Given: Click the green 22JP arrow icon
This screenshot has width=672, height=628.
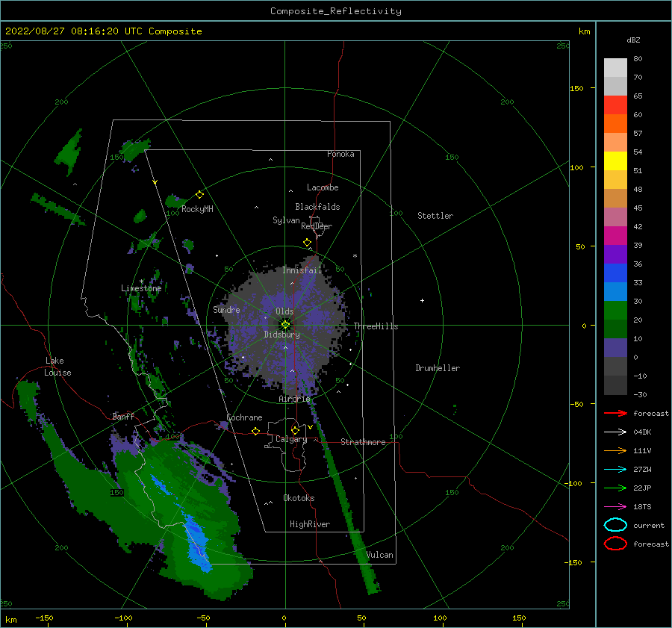Looking at the screenshot, I should coord(615,488).
